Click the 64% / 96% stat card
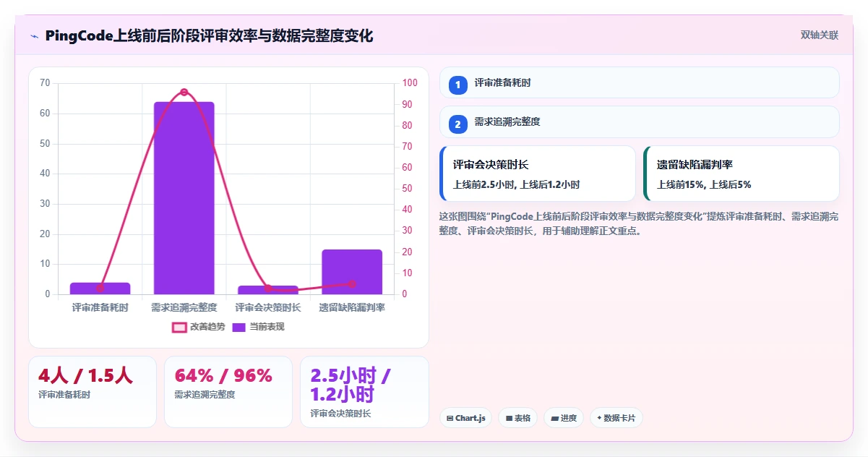Image resolution: width=868 pixels, height=457 pixels. pyautogui.click(x=228, y=392)
